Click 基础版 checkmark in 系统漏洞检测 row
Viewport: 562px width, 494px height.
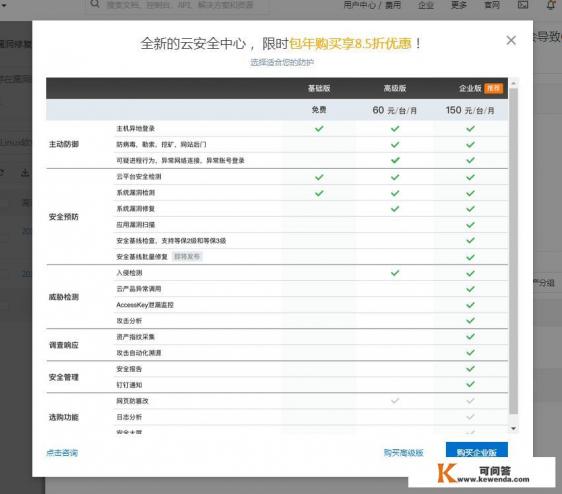pyautogui.click(x=319, y=193)
